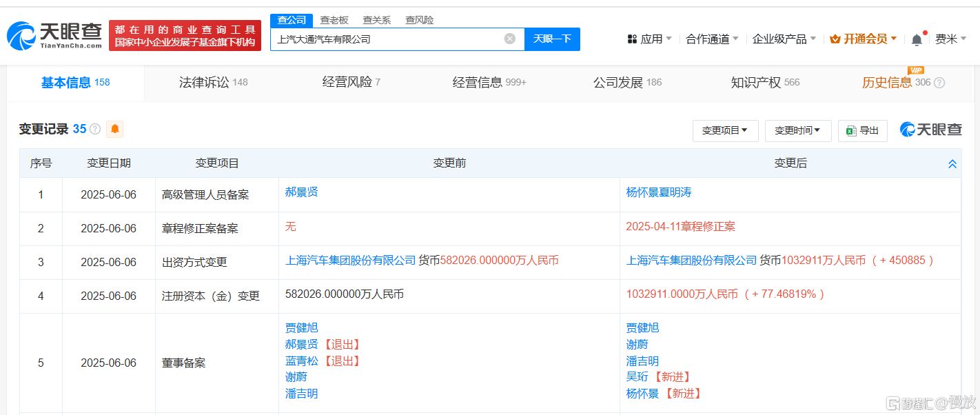Expand the 合作通道 dropdown
The image size is (980, 415).
[712, 39]
